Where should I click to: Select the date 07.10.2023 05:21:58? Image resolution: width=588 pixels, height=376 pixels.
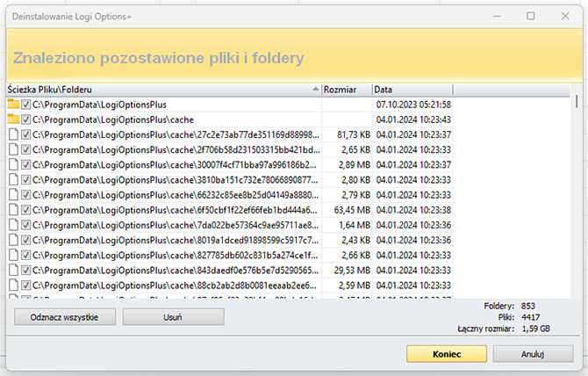click(413, 105)
